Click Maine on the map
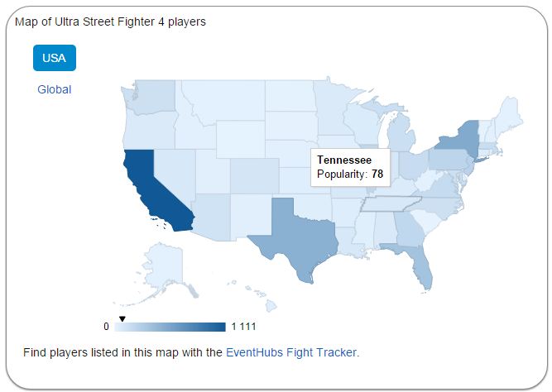This screenshot has height=392, width=552. [x=509, y=114]
